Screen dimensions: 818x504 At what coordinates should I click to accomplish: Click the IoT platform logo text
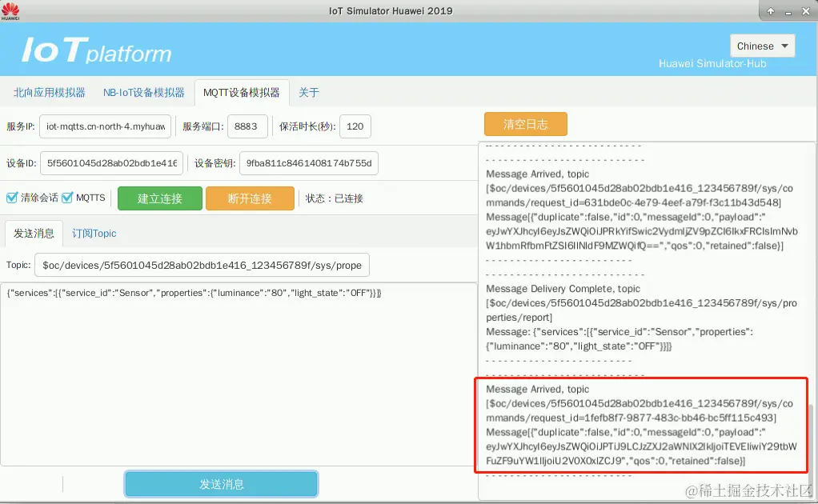97,50
